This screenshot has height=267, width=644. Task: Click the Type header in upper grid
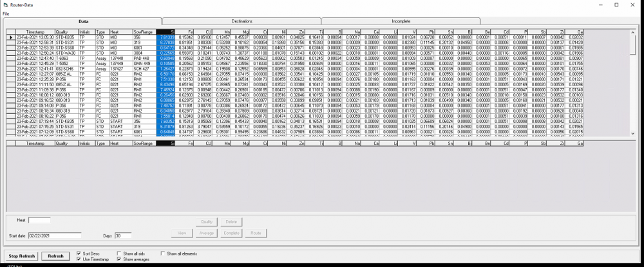pos(102,32)
